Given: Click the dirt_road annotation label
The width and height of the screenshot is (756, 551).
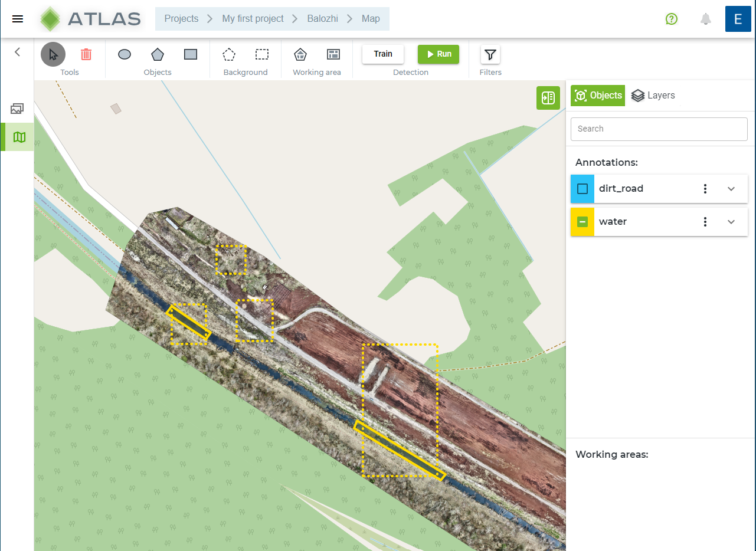Looking at the screenshot, I should [x=621, y=189].
